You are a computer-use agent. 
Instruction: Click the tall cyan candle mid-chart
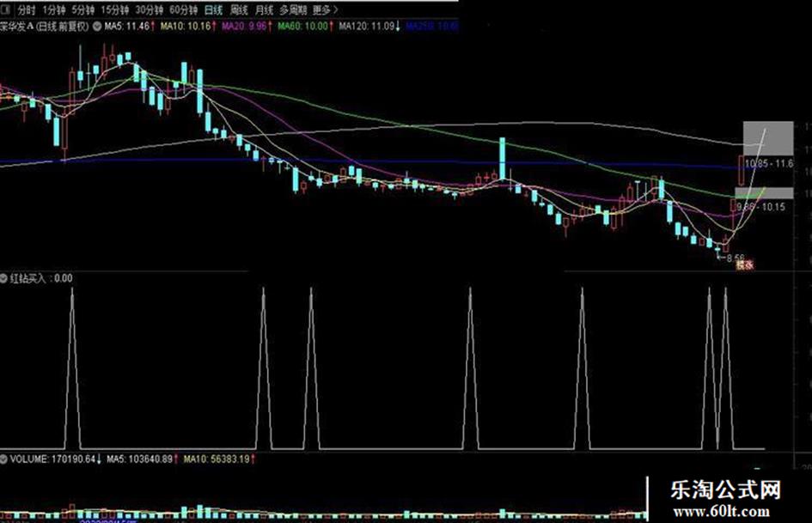click(x=503, y=158)
